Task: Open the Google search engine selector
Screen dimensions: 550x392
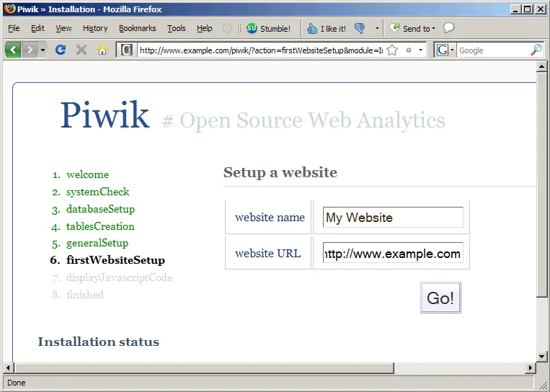Action: coord(445,50)
